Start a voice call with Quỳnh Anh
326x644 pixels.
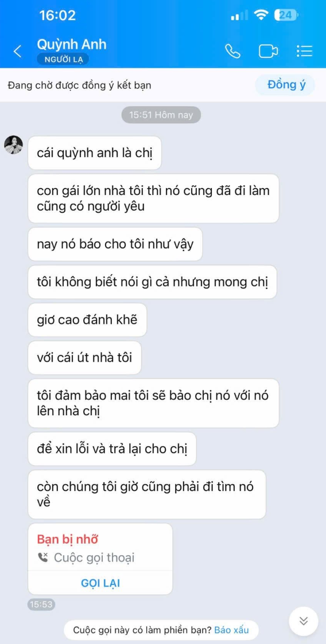click(232, 52)
